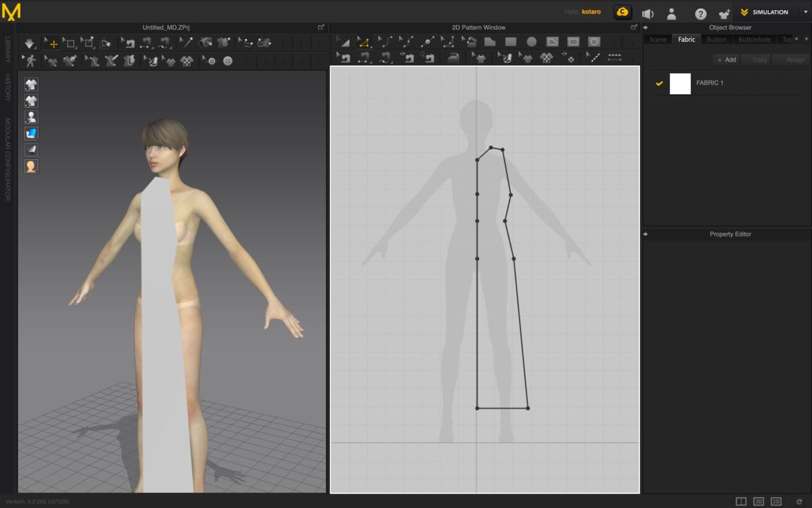This screenshot has height=508, width=812.
Task: Toggle avatar visibility in the 3D view sidebar
Action: (x=31, y=117)
